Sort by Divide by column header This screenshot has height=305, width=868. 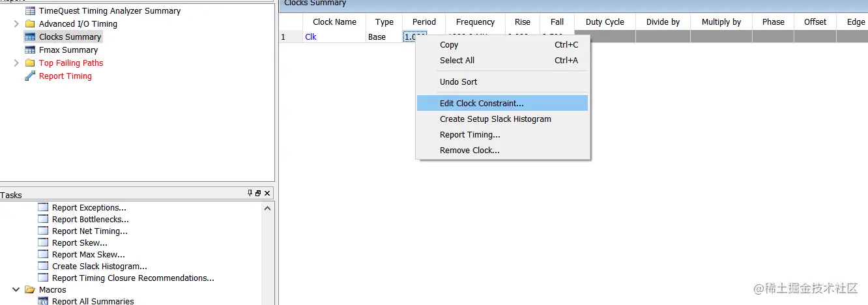tap(663, 22)
